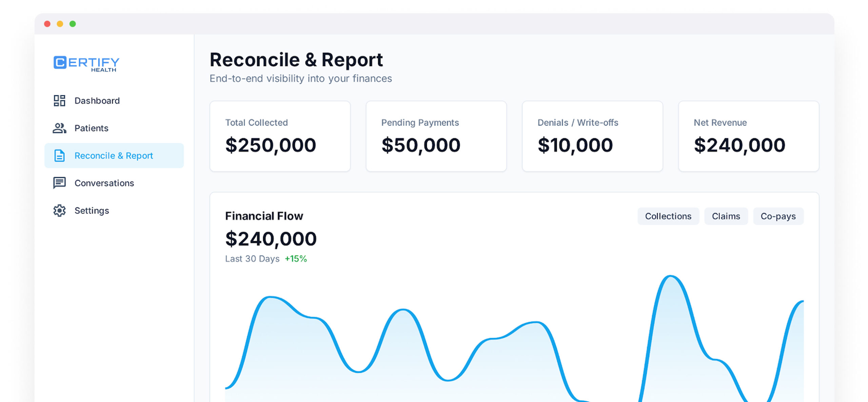Click the Denials / Write-offs card

pos(592,136)
